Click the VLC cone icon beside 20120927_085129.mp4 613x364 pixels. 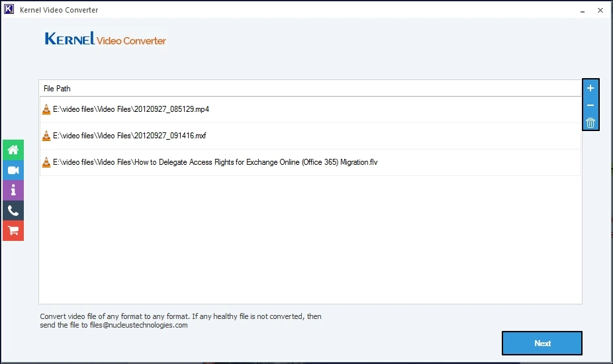pyautogui.click(x=46, y=109)
